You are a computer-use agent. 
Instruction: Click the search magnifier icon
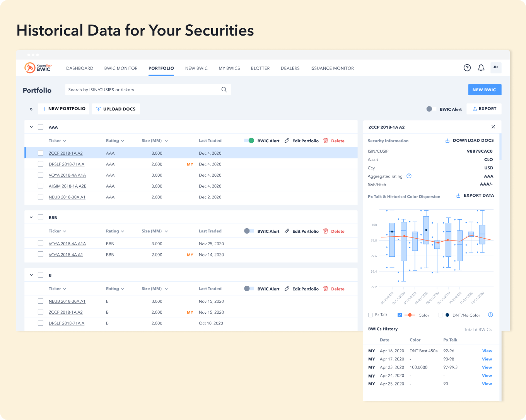[224, 90]
